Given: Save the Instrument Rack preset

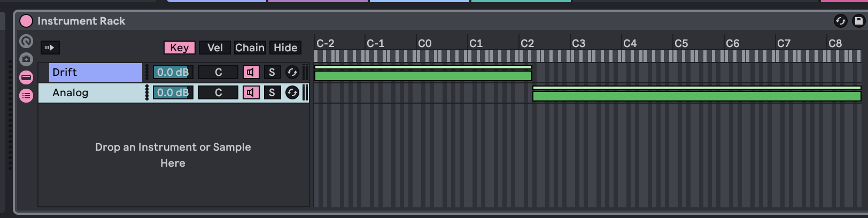Looking at the screenshot, I should click(x=858, y=21).
